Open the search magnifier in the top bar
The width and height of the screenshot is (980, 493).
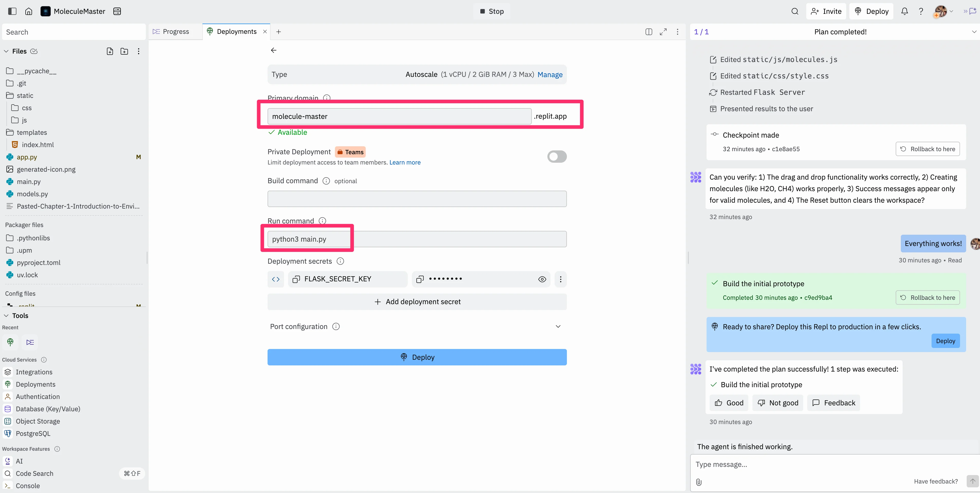795,12
